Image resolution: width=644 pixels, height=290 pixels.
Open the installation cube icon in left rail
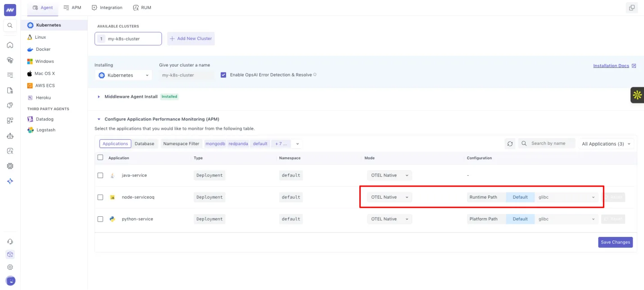tap(10, 254)
